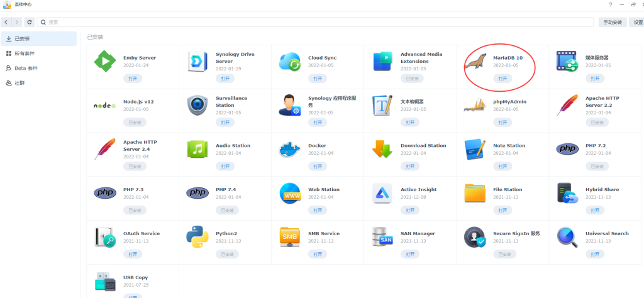The height and width of the screenshot is (298, 644).
Task: Open the Audio Station music icon
Action: click(197, 150)
